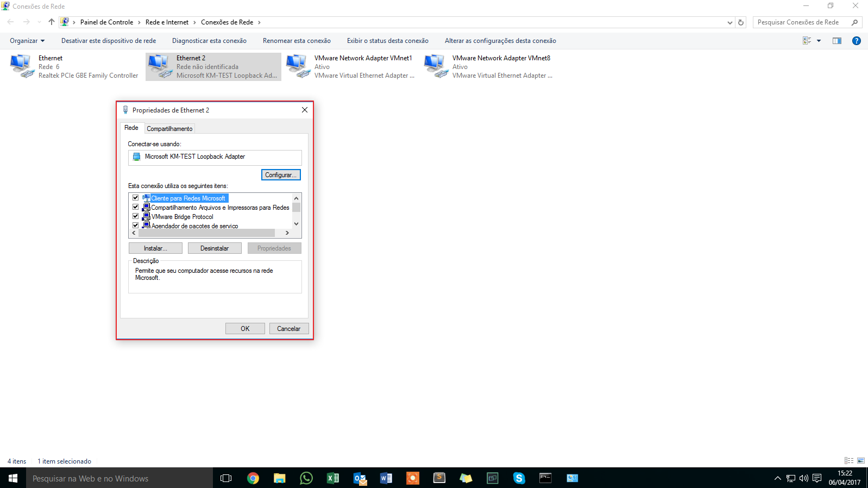Expand the address bar history dropdown
Viewport: 868px width, 488px height.
click(729, 22)
